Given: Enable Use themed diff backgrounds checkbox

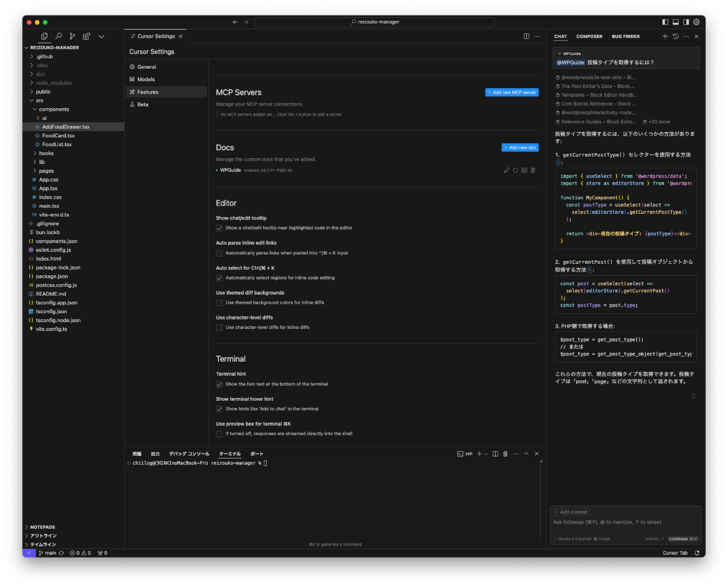Looking at the screenshot, I should (x=219, y=302).
